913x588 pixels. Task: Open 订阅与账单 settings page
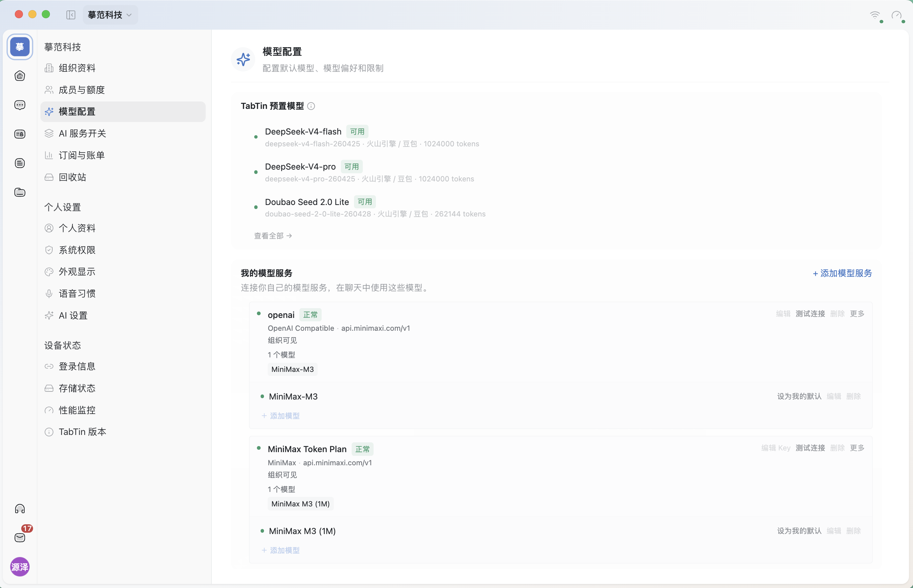click(123, 155)
